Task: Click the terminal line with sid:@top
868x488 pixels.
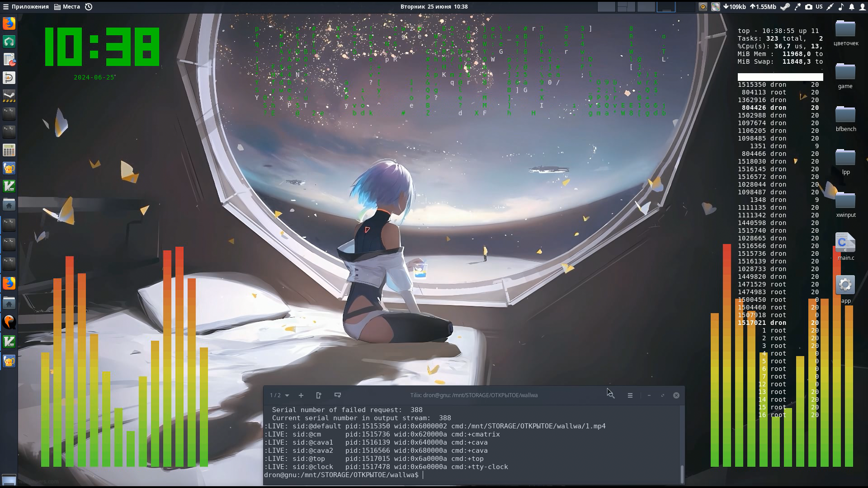Action: tap(374, 459)
